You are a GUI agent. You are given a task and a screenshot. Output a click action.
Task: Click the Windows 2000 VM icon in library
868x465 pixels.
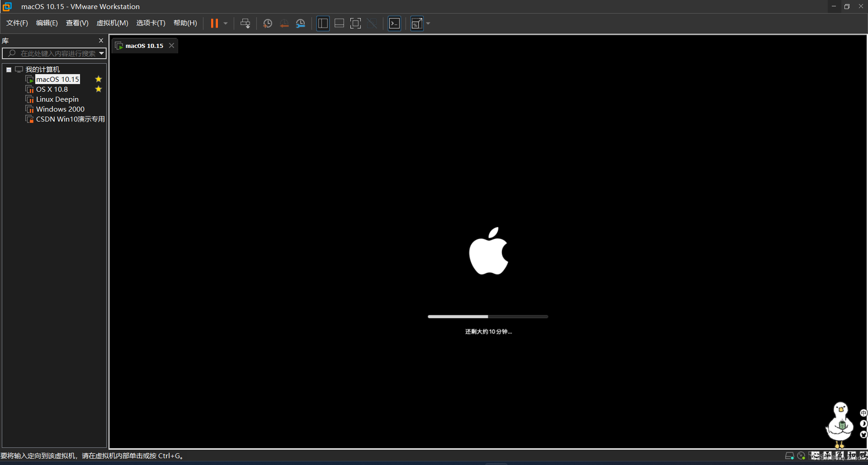click(30, 109)
